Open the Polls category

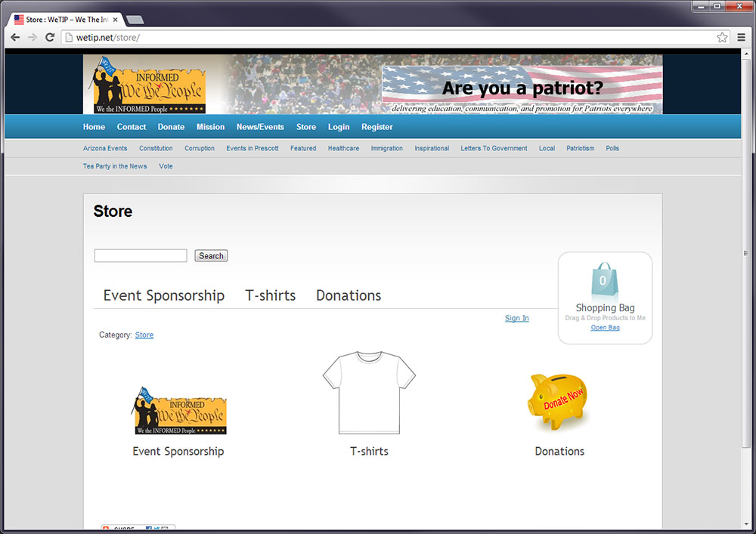(x=612, y=148)
